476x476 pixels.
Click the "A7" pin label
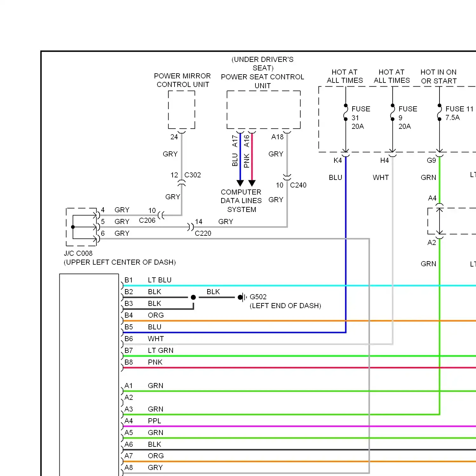click(129, 456)
